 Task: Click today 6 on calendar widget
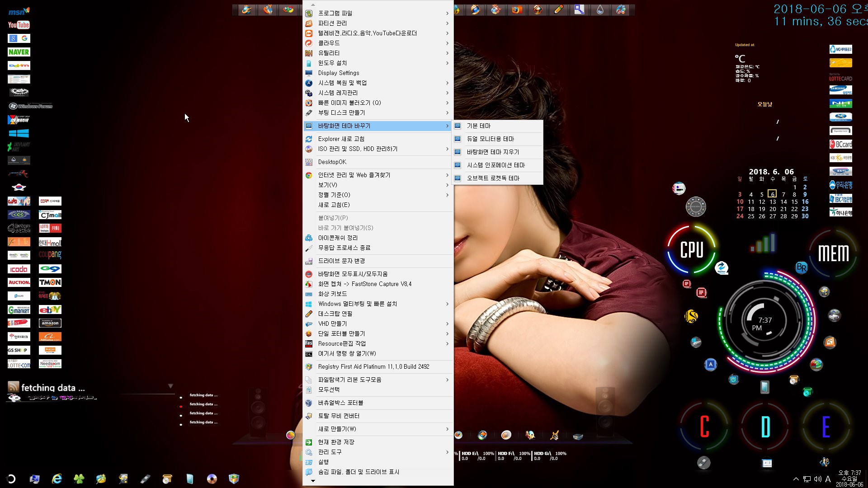click(x=772, y=194)
